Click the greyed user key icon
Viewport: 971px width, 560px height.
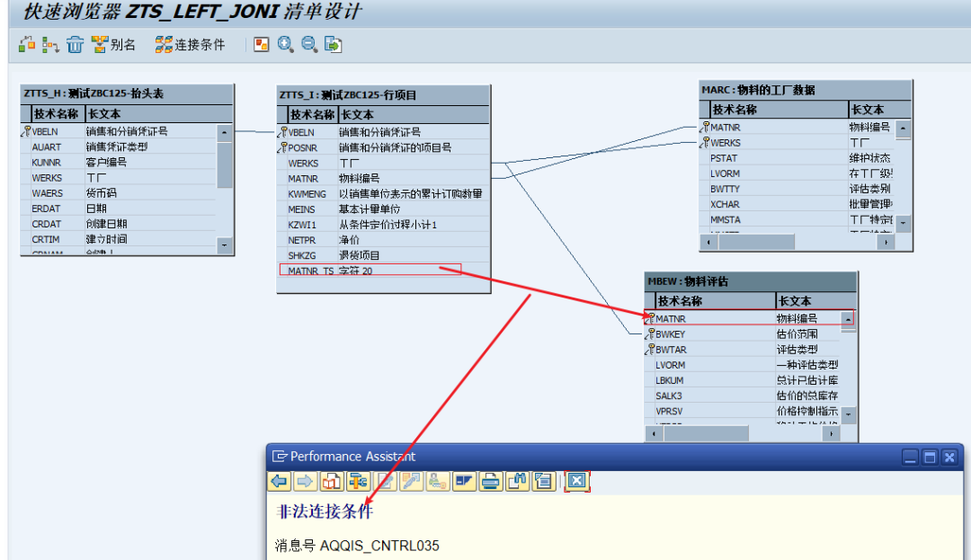[438, 481]
